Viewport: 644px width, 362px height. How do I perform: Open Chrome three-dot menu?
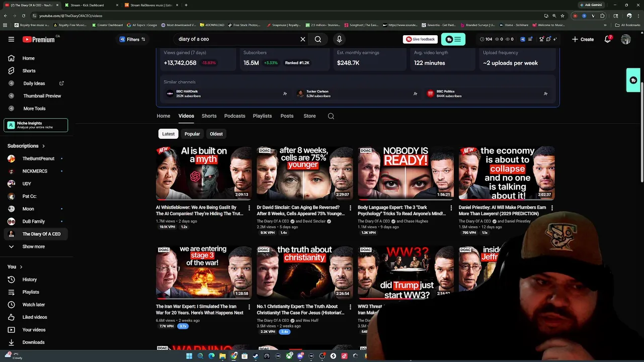point(637,16)
